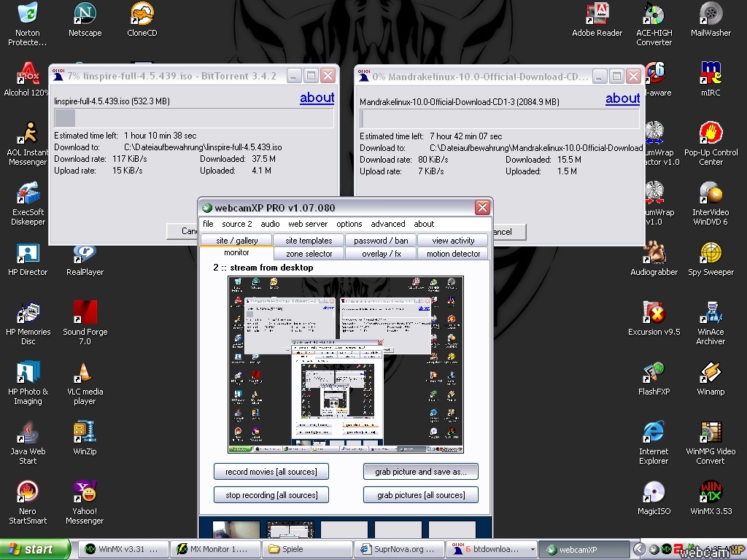Select the desktop stream source thumbnail

[290, 529]
